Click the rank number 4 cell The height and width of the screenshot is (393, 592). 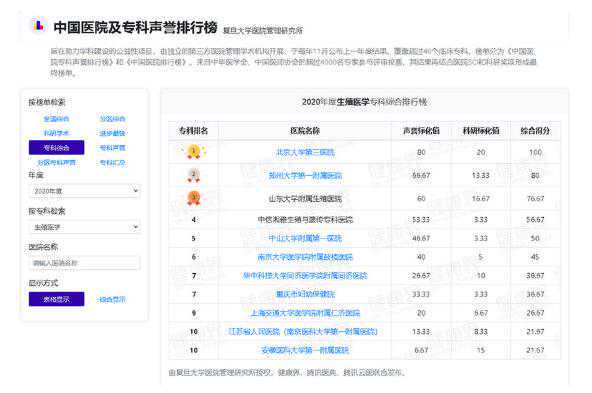pos(194,220)
